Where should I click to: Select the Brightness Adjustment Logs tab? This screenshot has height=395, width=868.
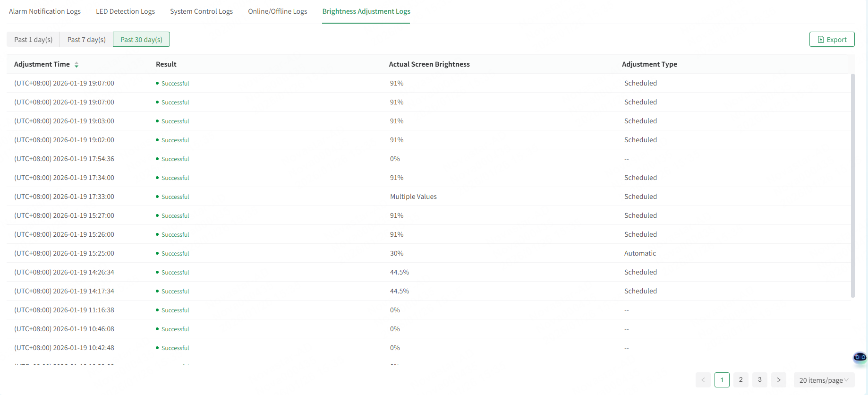coord(366,11)
